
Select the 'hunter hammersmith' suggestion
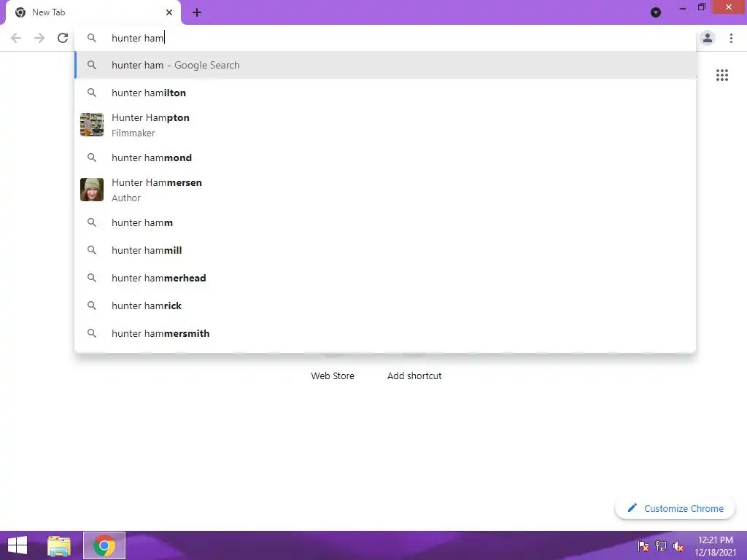(x=385, y=333)
